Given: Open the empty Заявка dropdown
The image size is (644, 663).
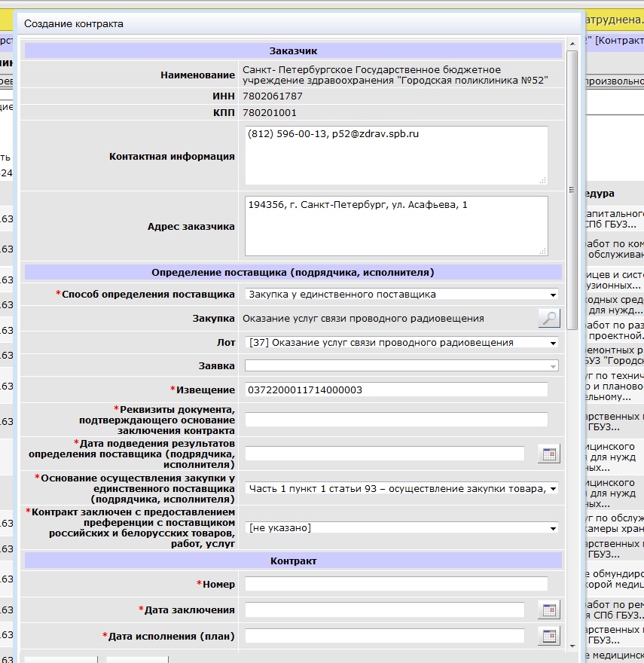Looking at the screenshot, I should (401, 365).
